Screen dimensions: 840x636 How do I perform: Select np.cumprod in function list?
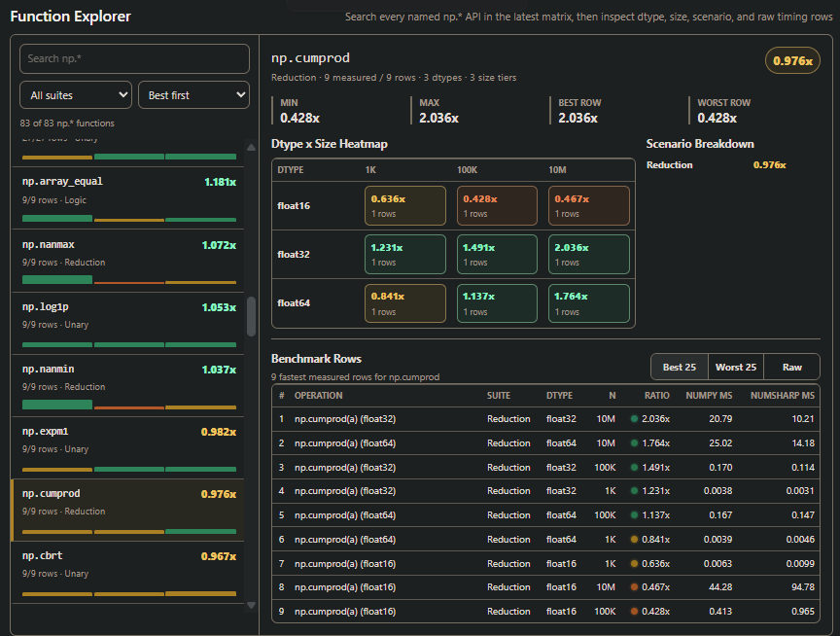tap(128, 510)
